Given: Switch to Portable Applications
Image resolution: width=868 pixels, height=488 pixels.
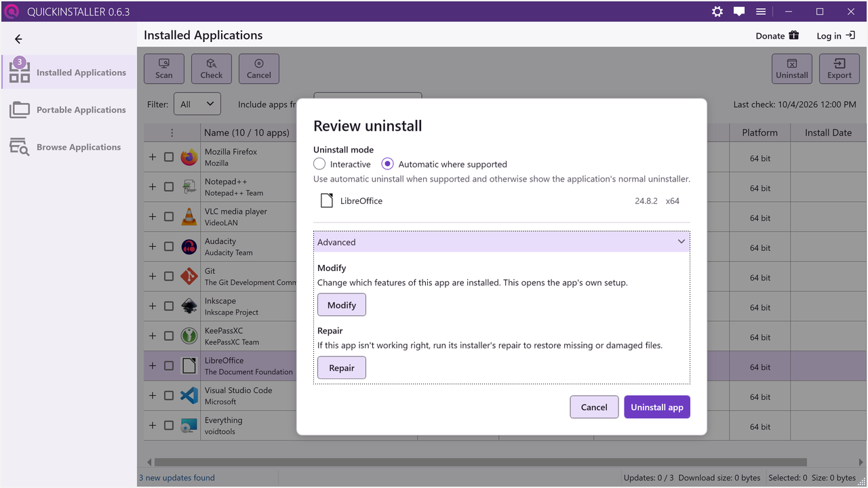Looking at the screenshot, I should pyautogui.click(x=69, y=110).
